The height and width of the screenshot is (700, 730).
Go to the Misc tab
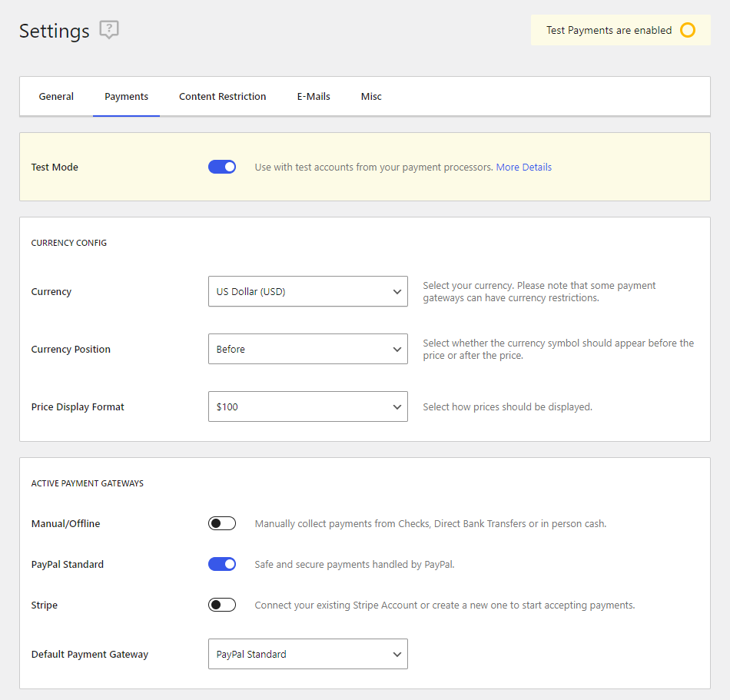point(371,96)
